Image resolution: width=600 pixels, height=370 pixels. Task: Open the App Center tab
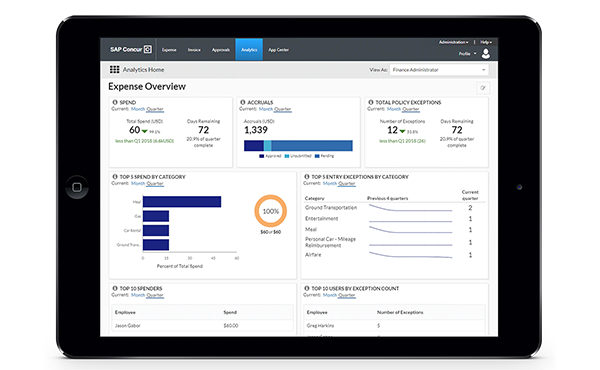[x=279, y=50]
